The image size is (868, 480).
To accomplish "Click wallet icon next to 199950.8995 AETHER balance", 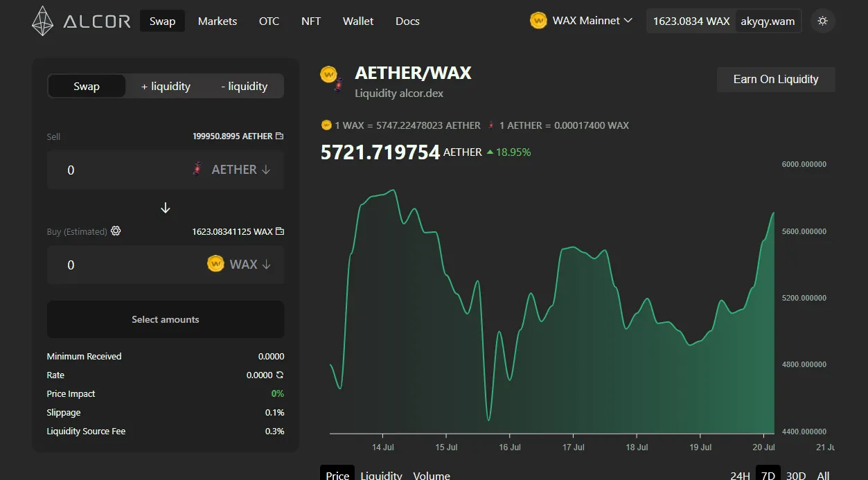I will pyautogui.click(x=280, y=136).
